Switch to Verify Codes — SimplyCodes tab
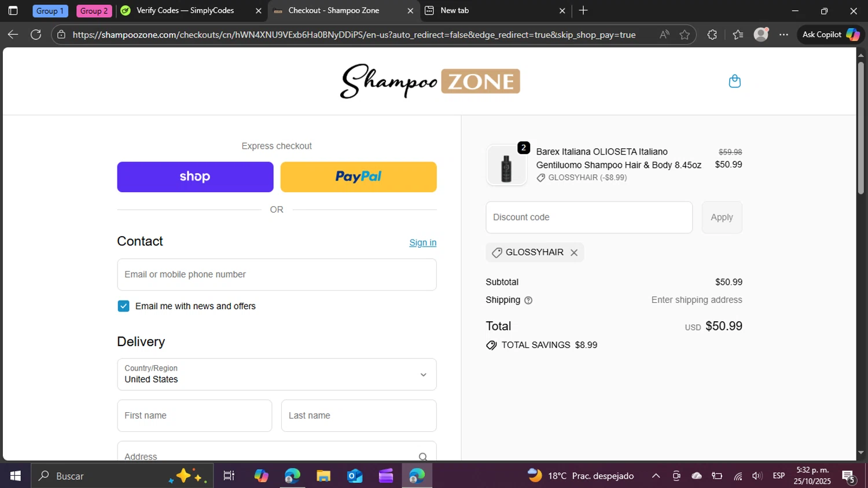This screenshot has height=488, width=868. 185,10
